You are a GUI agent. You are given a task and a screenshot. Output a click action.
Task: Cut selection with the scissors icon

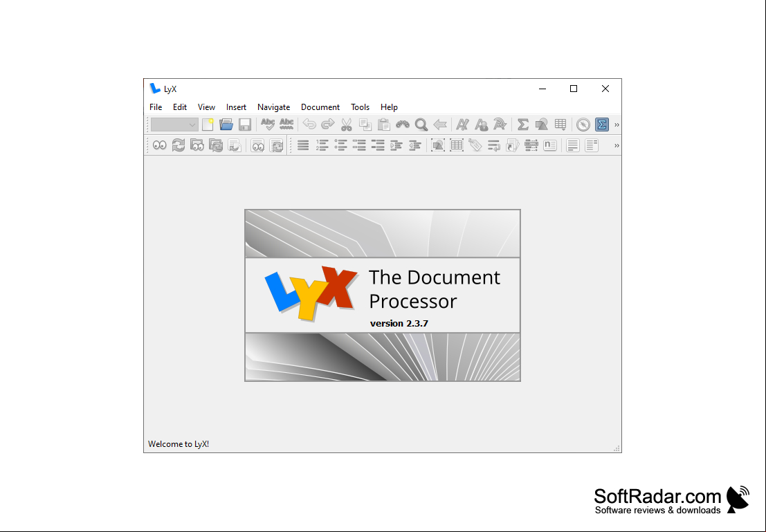point(347,125)
